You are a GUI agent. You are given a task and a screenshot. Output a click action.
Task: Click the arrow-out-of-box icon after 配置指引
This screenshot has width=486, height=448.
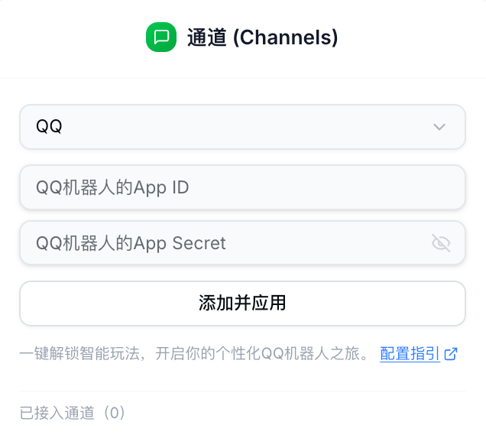click(x=451, y=354)
